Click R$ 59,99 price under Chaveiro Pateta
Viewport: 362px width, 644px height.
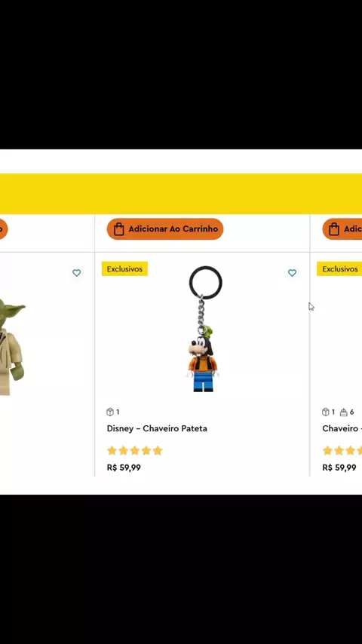pyautogui.click(x=124, y=468)
